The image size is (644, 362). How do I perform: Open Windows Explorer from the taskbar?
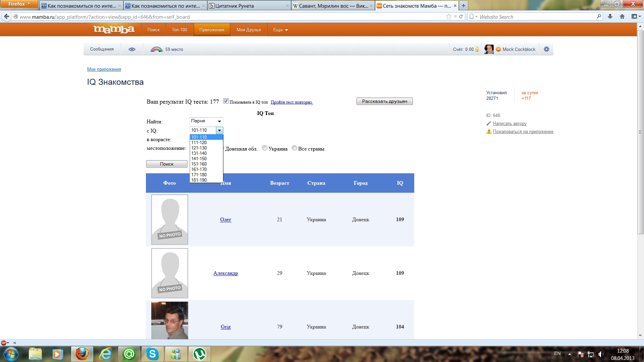[x=35, y=354]
